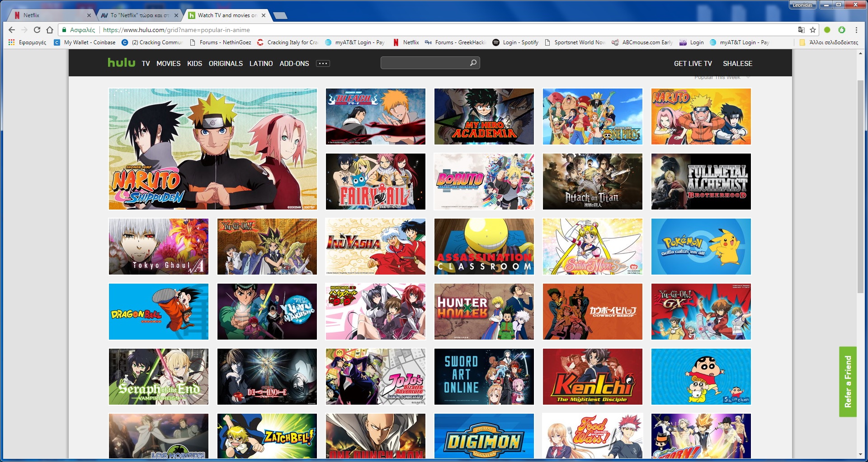Open the Death Note thumbnail
868x462 pixels.
[267, 377]
